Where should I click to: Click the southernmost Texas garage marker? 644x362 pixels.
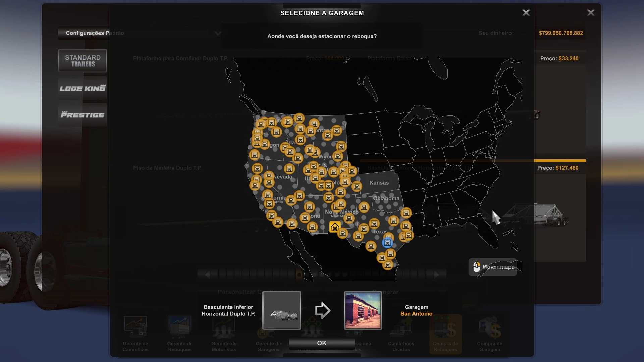[x=388, y=265]
